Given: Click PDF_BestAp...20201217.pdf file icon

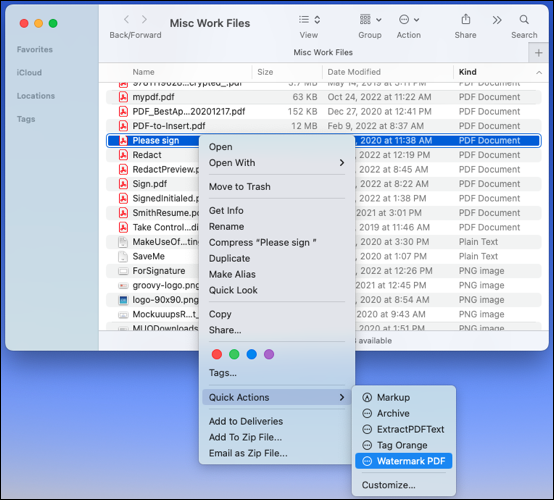Looking at the screenshot, I should (x=123, y=111).
